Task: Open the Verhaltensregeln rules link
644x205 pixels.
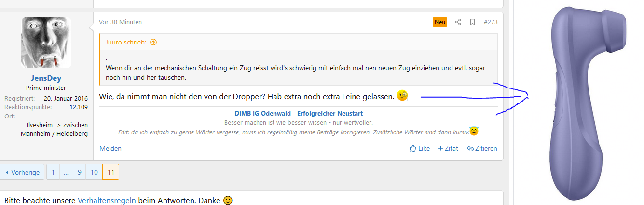Action: coord(107,200)
